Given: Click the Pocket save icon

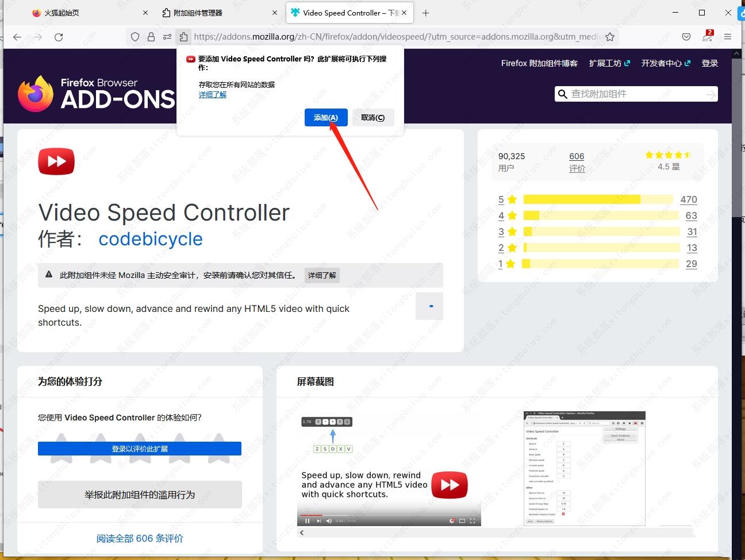Looking at the screenshot, I should coord(686,37).
